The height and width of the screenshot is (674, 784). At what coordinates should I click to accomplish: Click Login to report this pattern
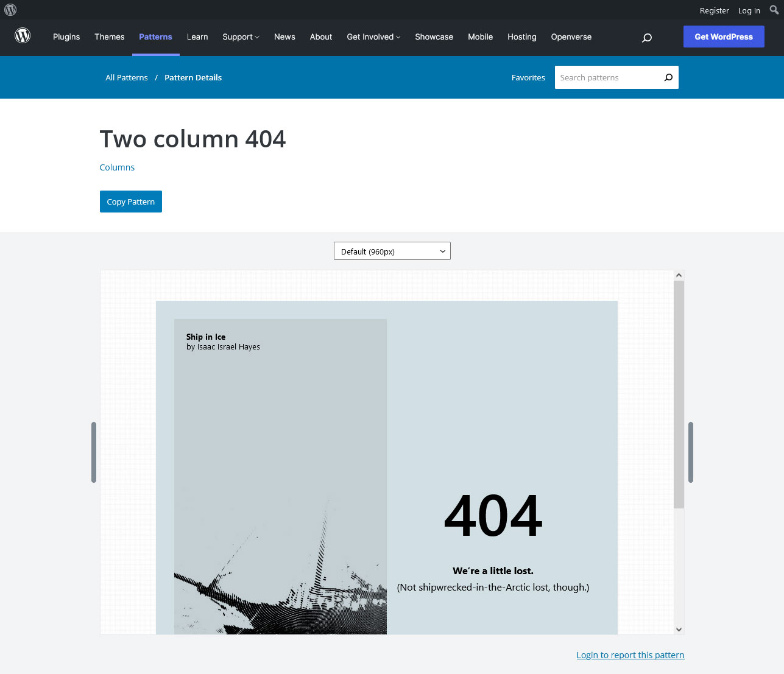point(630,655)
